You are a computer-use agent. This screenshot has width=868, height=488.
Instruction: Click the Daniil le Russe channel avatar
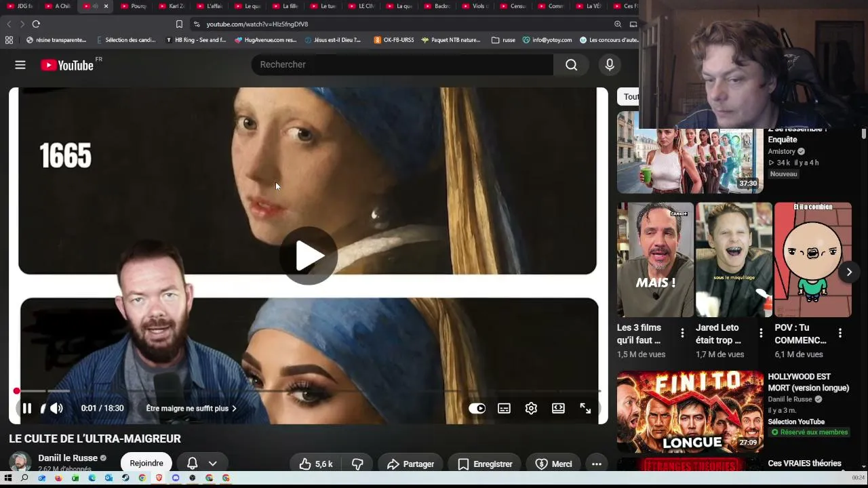[x=20, y=463]
